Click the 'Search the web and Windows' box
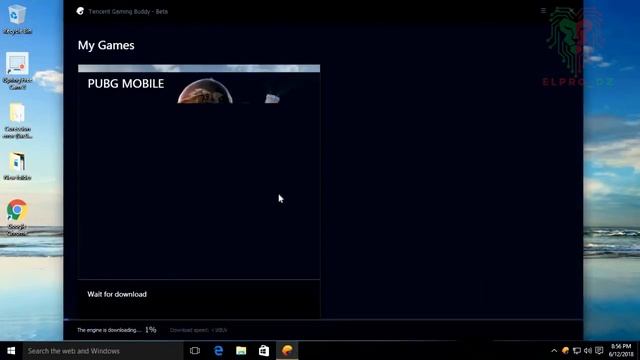The height and width of the screenshot is (360, 640). pos(103,351)
